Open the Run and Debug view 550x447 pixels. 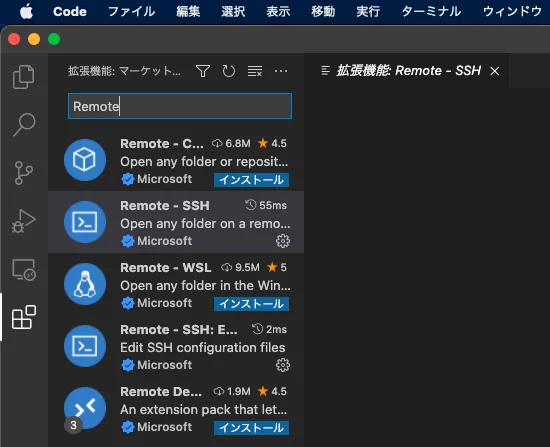click(x=24, y=221)
